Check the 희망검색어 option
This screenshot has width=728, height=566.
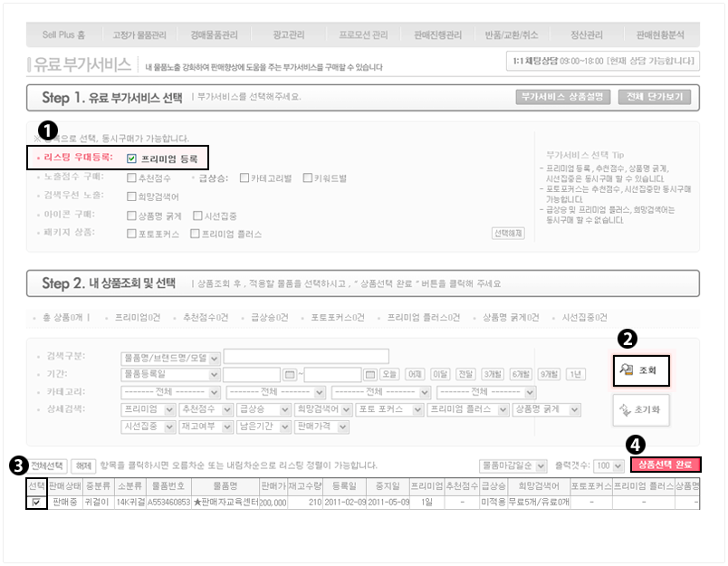click(x=132, y=197)
